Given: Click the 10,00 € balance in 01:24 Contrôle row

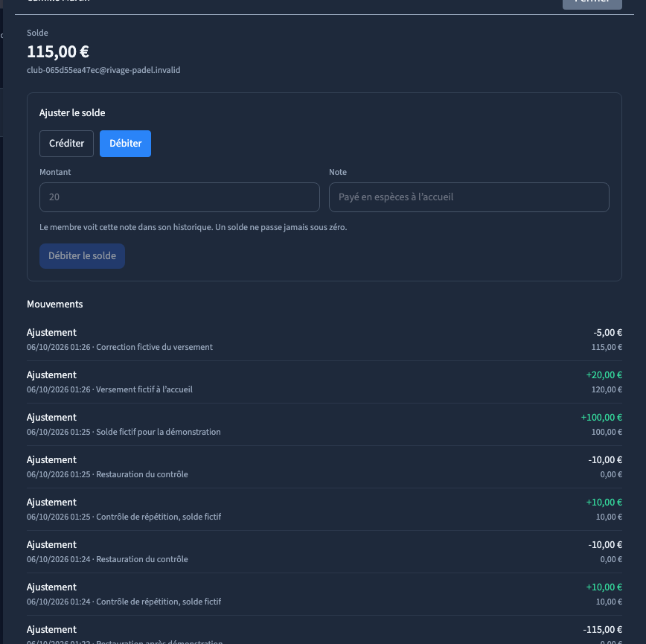Looking at the screenshot, I should point(609,602).
